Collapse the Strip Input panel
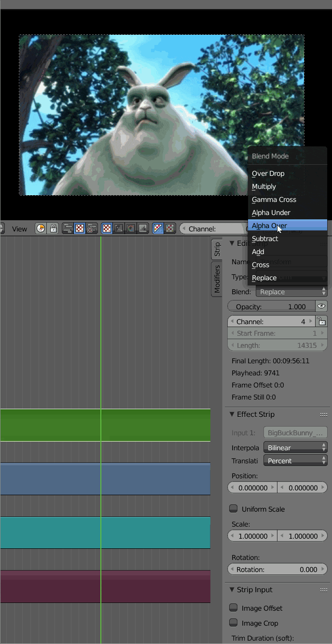This screenshot has width=332, height=644. point(232,590)
